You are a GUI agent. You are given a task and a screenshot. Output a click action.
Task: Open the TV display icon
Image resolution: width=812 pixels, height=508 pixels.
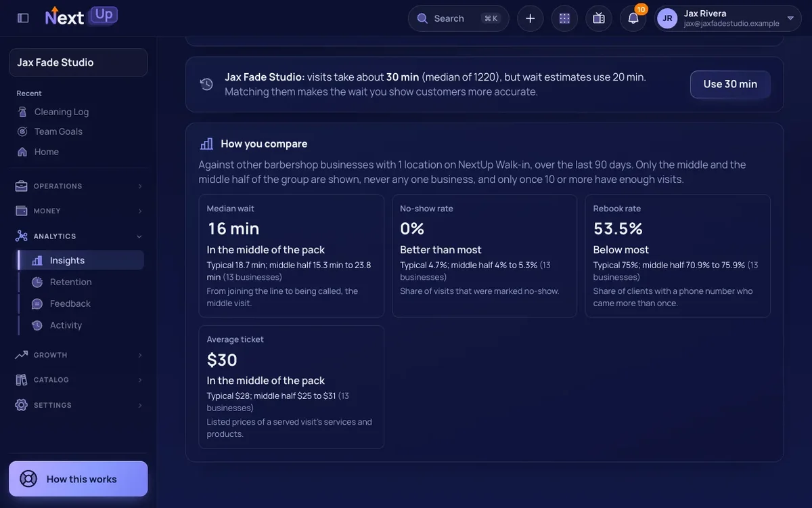[599, 18]
